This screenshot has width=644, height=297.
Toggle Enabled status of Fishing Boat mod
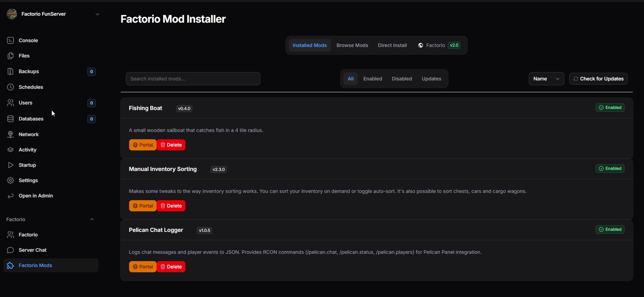click(610, 108)
